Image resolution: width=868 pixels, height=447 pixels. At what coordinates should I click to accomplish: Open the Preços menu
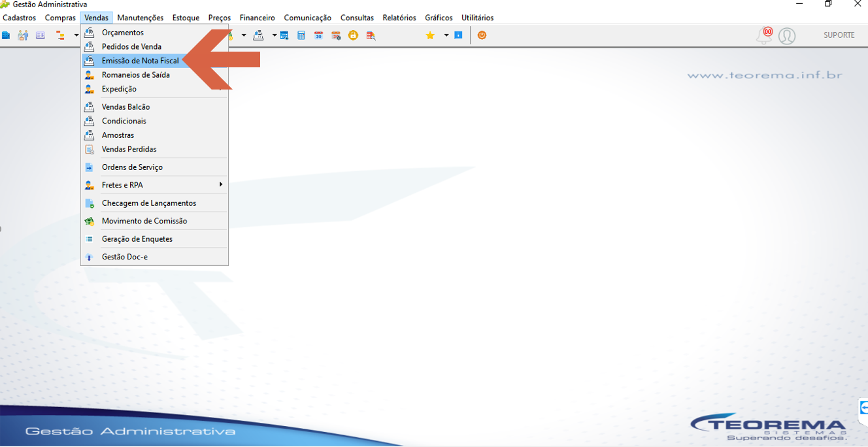220,18
